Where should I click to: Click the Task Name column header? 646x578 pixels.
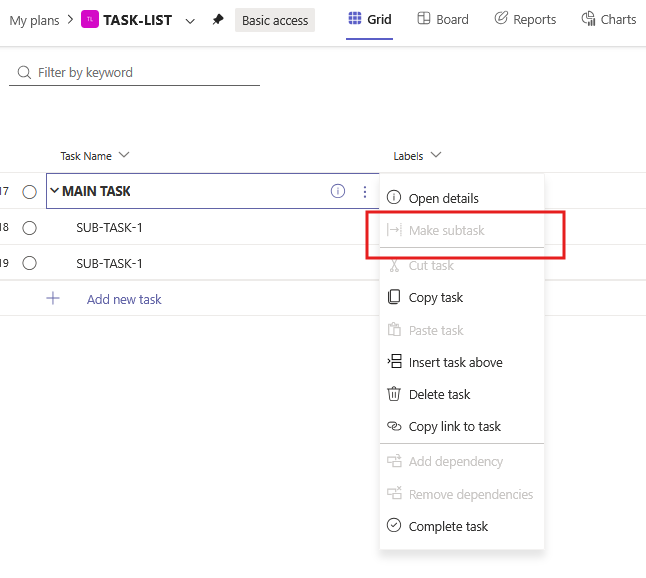click(x=86, y=156)
